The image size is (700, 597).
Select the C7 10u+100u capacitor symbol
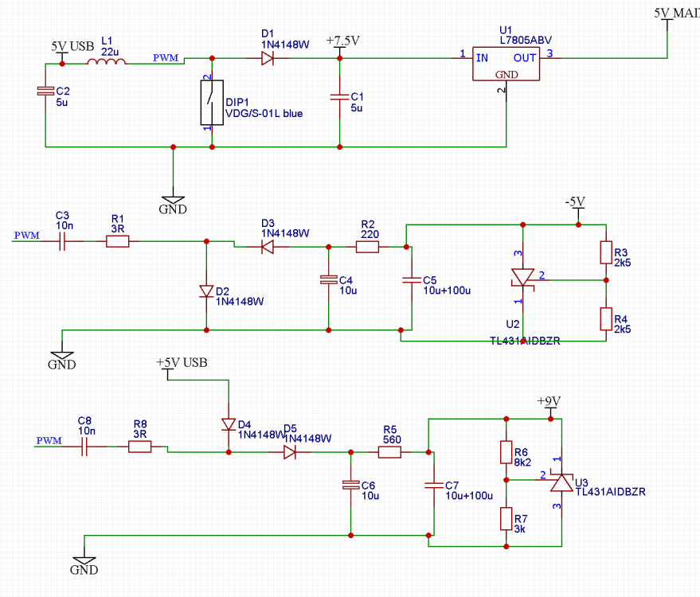click(x=434, y=486)
